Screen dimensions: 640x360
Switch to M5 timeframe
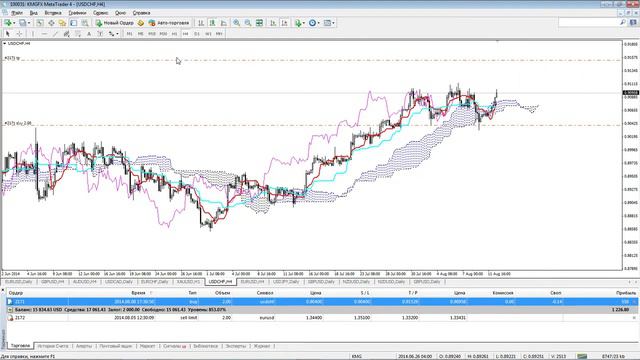pos(140,34)
